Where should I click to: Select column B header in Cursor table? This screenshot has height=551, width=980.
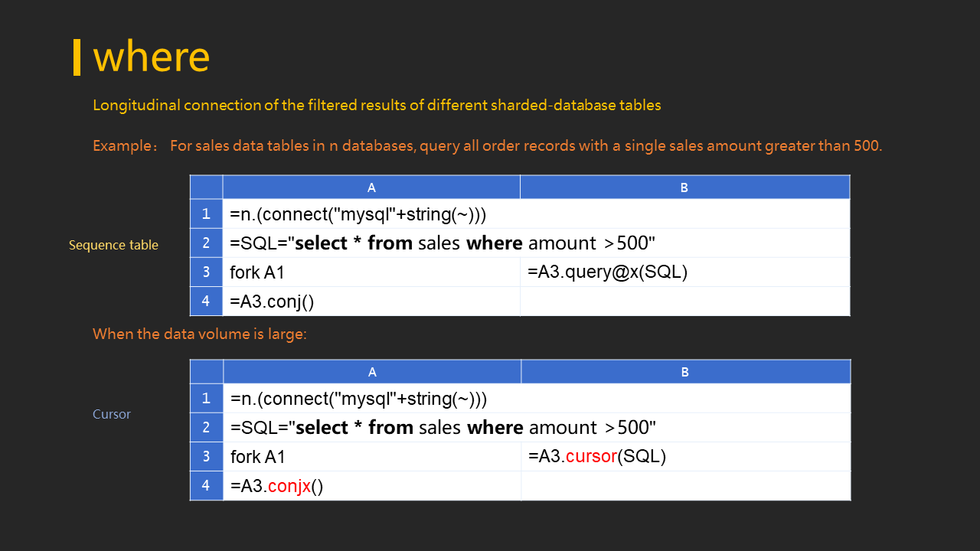tap(685, 372)
